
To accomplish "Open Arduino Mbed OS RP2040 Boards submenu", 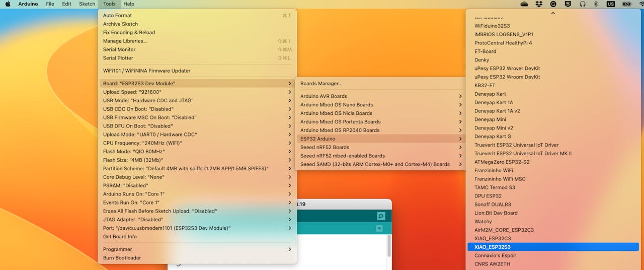I will 381,130.
